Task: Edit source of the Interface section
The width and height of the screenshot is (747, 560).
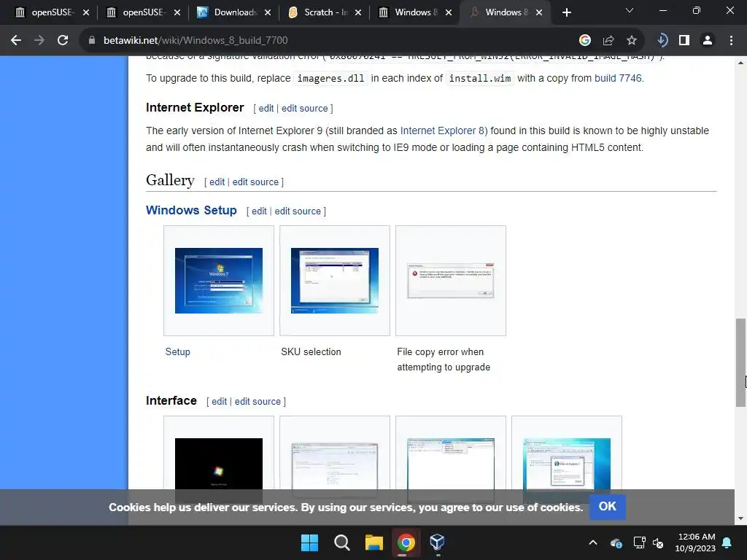Action: pyautogui.click(x=258, y=402)
